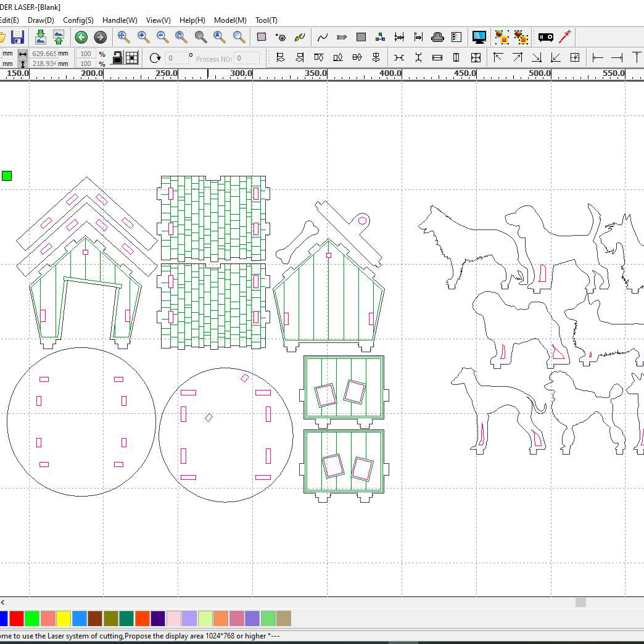This screenshot has width=644, height=644.
Task: Click the red laser pointer arrow icon
Action: point(565,37)
